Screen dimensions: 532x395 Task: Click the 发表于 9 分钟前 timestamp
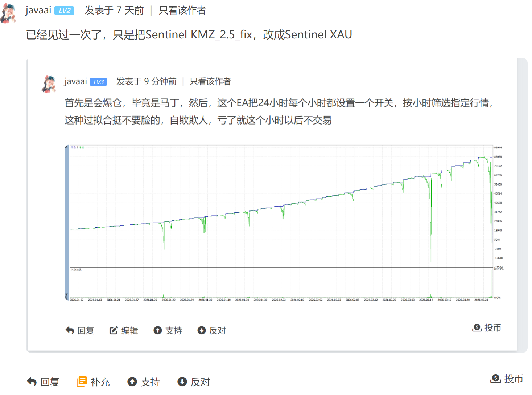coord(147,81)
